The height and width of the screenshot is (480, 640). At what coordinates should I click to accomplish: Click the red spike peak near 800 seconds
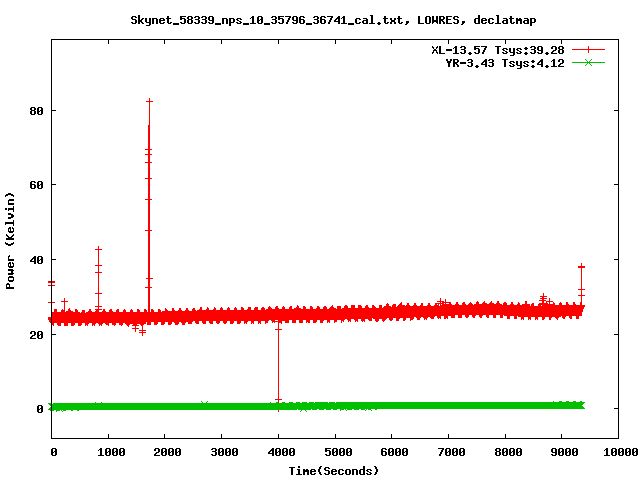(x=98, y=249)
